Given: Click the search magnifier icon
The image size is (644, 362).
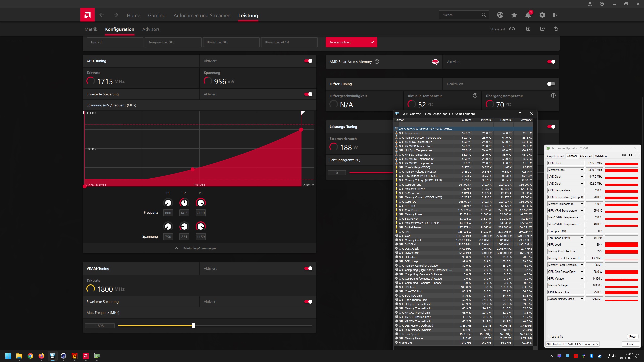Looking at the screenshot, I should click(x=484, y=15).
